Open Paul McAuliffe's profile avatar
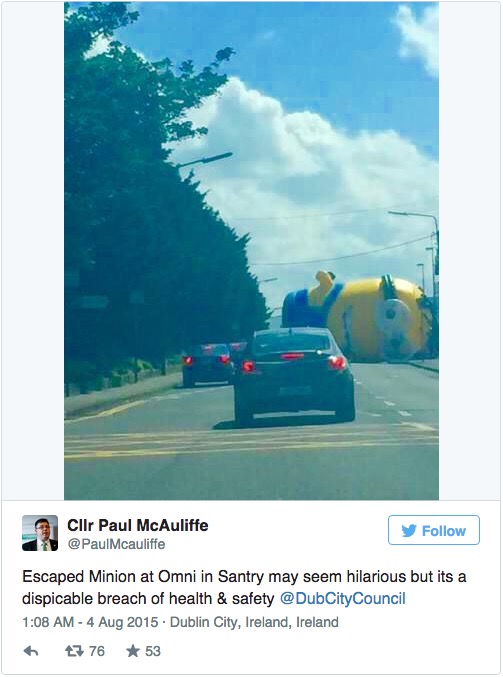 coord(40,533)
